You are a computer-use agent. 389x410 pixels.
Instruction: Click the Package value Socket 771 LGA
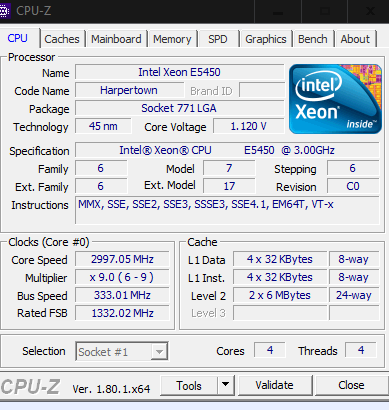180,108
